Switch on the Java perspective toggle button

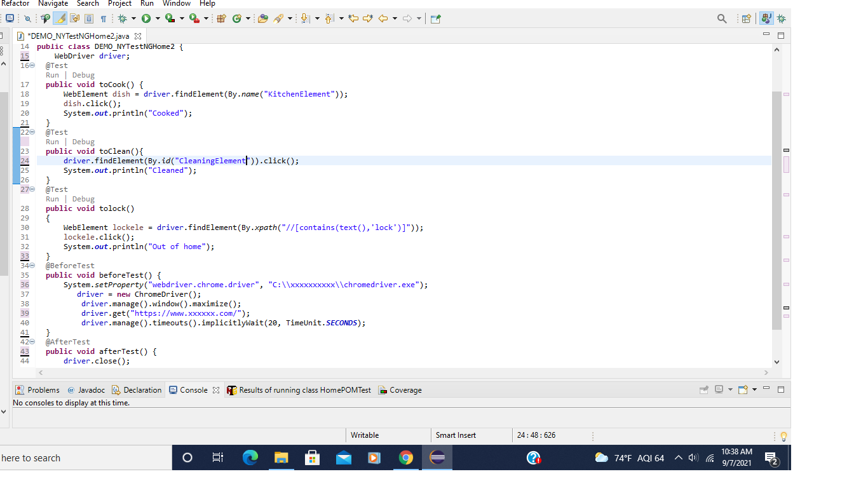(766, 18)
